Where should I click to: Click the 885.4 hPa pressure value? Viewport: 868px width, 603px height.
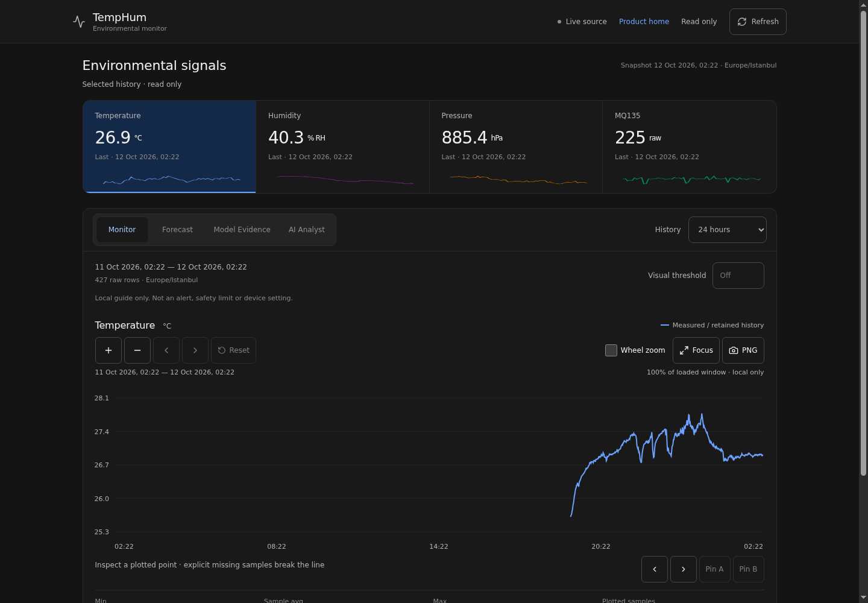(x=472, y=137)
